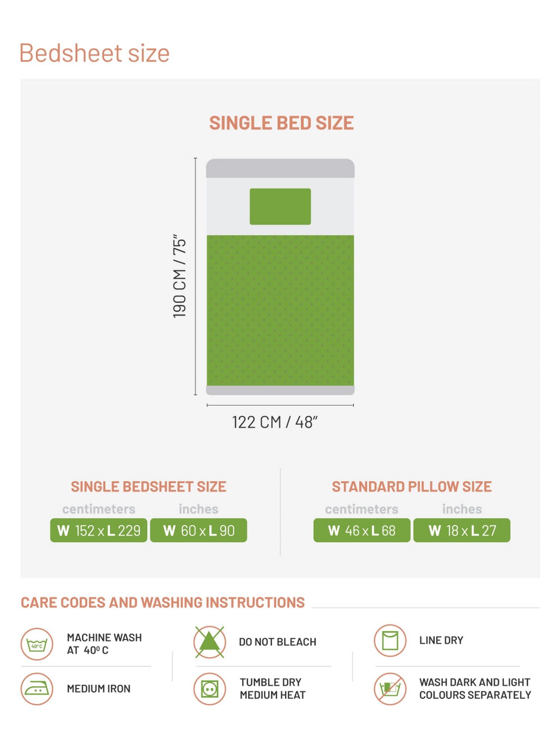
Task: Click the SINGLE BEDSHEET SIZE heading
Action: (149, 487)
